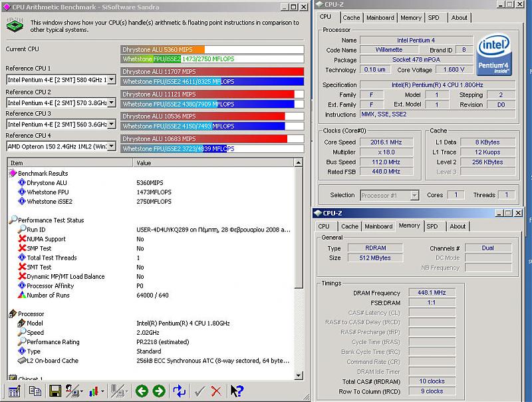Click the green Current CPU Whetstone bar
This screenshot has height=402, width=532.
click(151, 59)
